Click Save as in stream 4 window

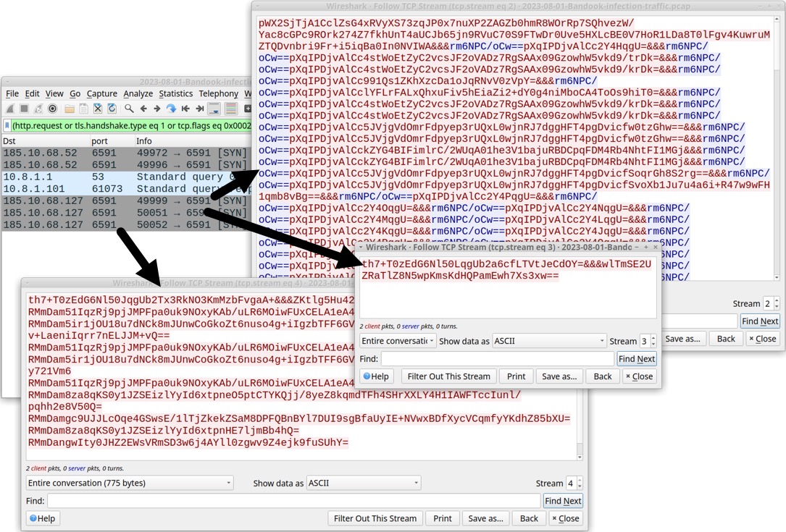click(485, 518)
